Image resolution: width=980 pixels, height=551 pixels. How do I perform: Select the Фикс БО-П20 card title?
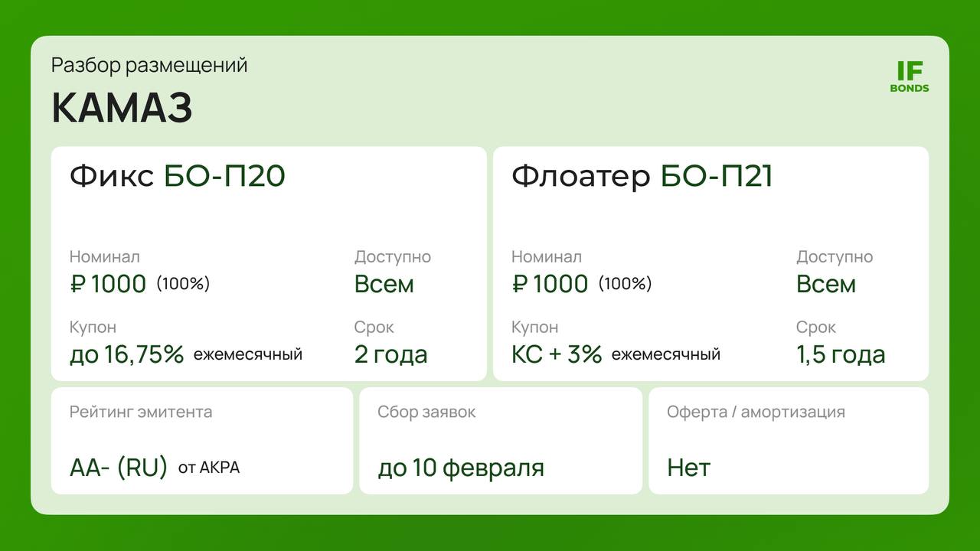pos(178,176)
